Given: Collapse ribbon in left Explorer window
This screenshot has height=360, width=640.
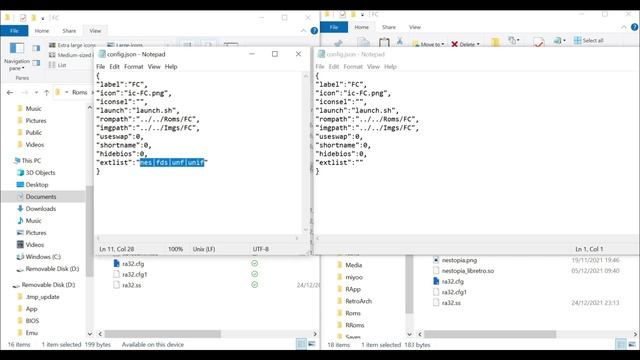Looking at the screenshot, I should [x=303, y=31].
